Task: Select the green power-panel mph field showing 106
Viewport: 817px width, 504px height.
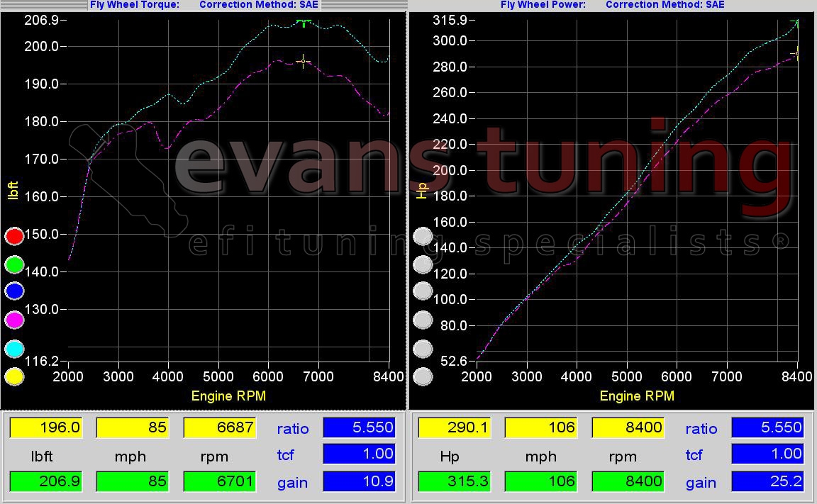Action: click(x=541, y=481)
